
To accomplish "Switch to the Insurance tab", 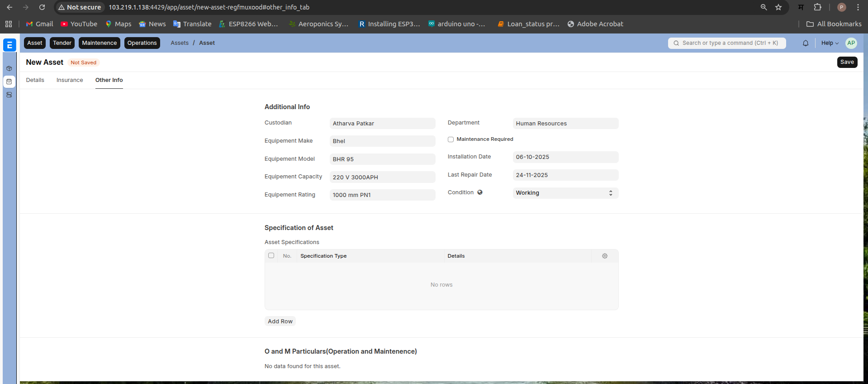I will coord(70,80).
